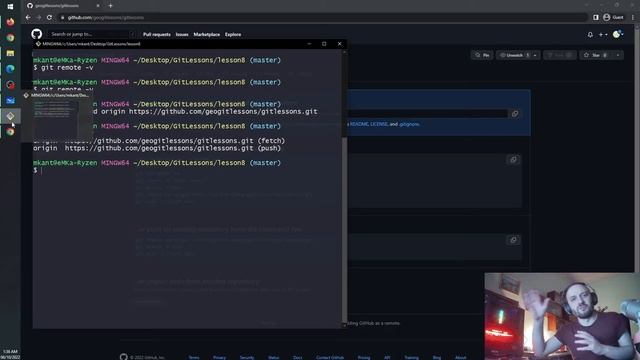Click the Guest profile button in Chrome

tap(613, 18)
